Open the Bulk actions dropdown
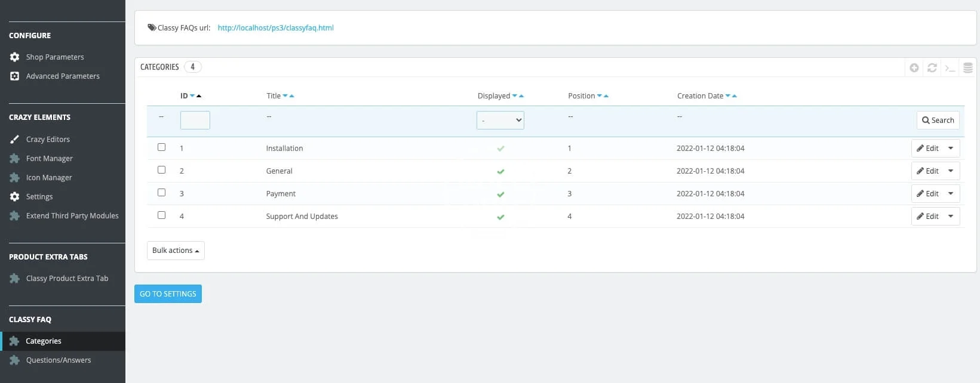The width and height of the screenshot is (980, 383). click(x=176, y=251)
